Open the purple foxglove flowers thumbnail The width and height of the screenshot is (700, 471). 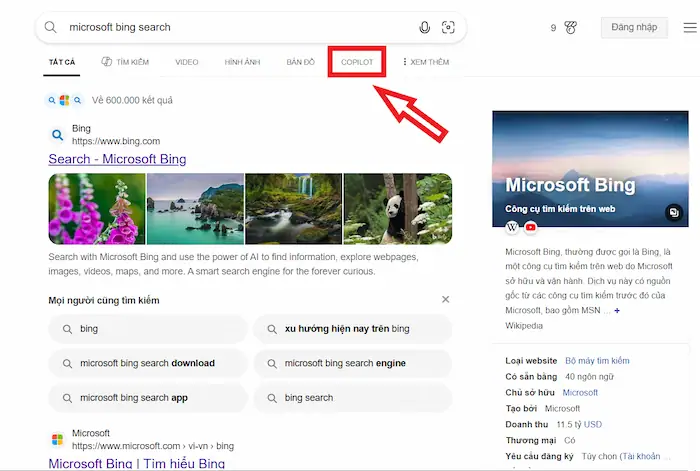pos(97,209)
